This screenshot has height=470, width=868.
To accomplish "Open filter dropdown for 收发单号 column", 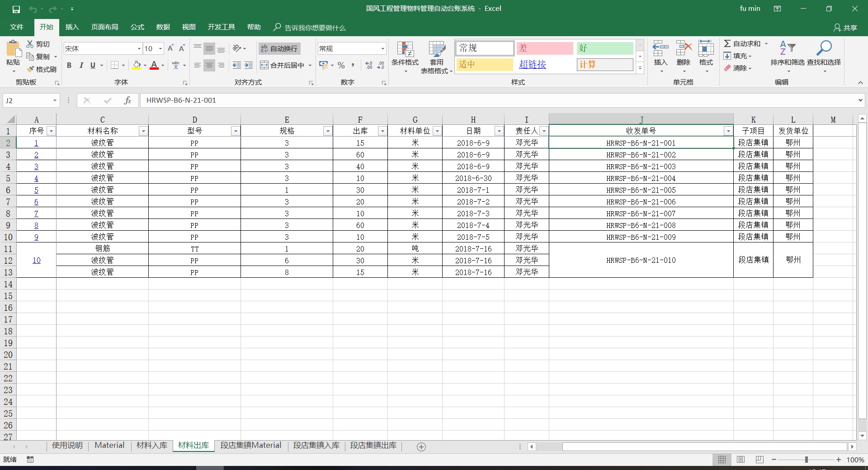I will click(728, 131).
